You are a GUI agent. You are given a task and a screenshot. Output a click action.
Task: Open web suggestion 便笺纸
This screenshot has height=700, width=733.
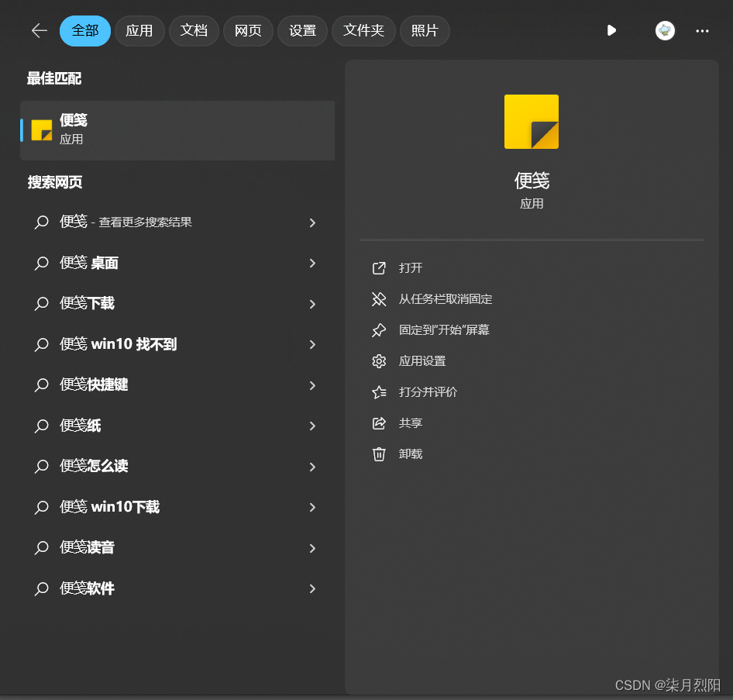[x=177, y=426]
